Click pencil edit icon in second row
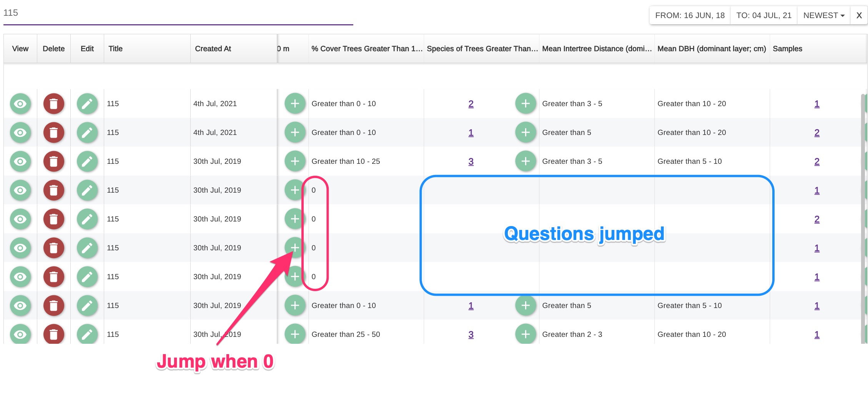The image size is (868, 393). pyautogui.click(x=87, y=133)
